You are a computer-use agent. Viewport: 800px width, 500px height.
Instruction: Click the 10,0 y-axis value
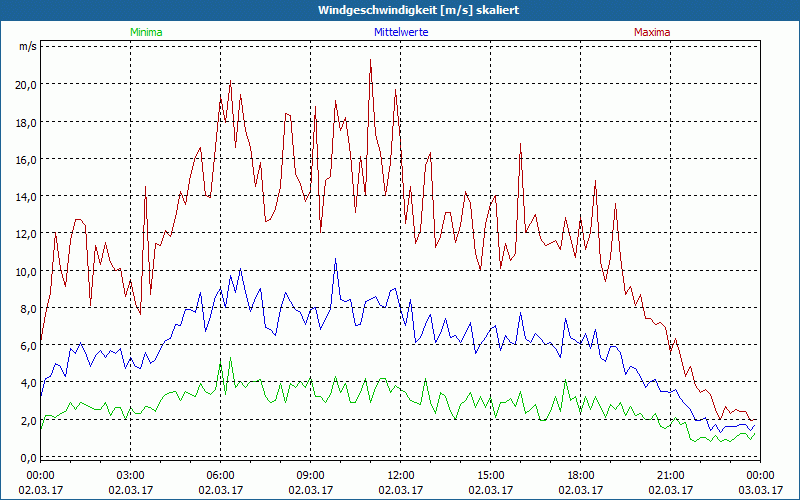tap(26, 271)
